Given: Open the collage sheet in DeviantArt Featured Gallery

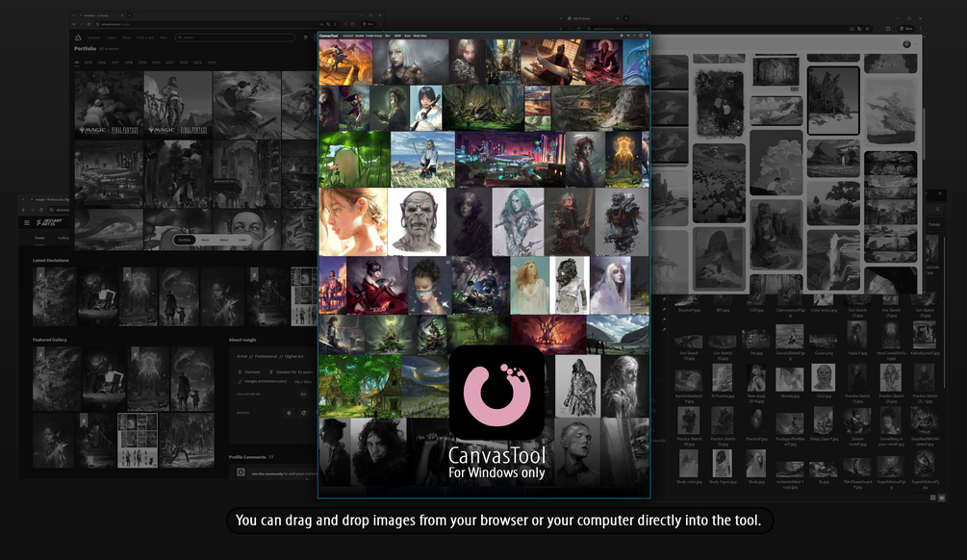Looking at the screenshot, I should (x=137, y=440).
